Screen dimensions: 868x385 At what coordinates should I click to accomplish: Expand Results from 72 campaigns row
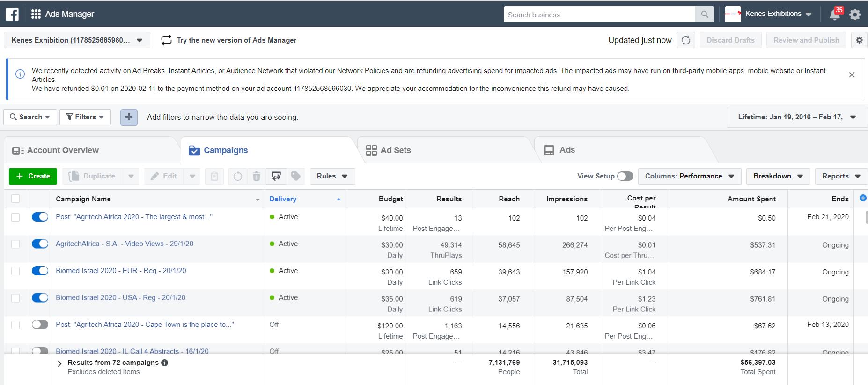point(59,363)
